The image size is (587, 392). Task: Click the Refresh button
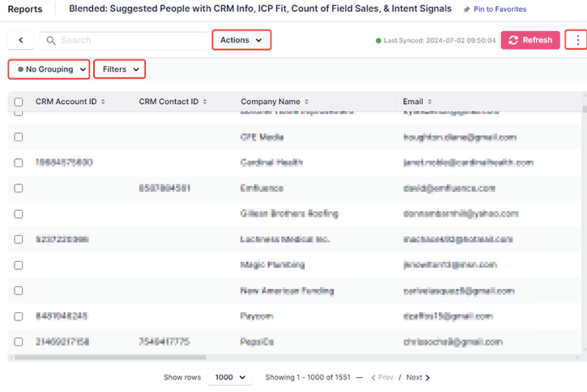click(530, 40)
